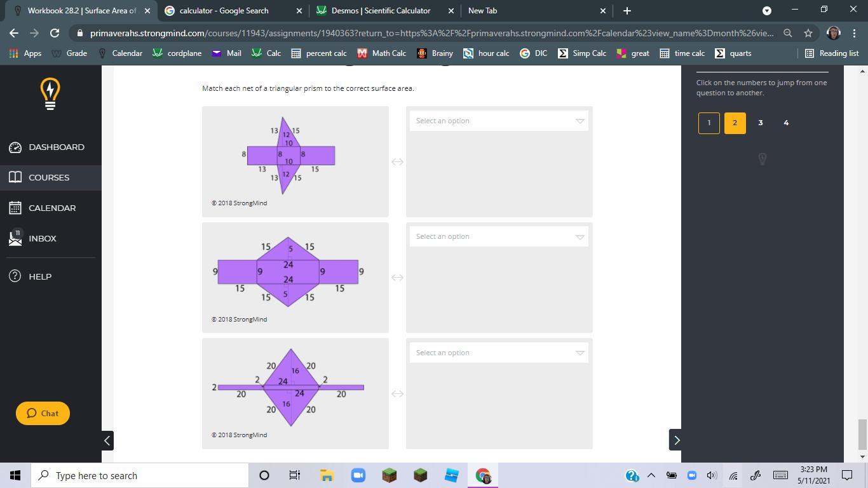The width and height of the screenshot is (868, 488).
Task: Open the Chrome three-dot menu
Action: point(854,33)
